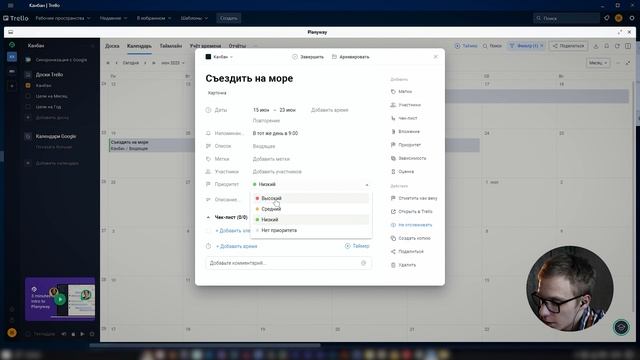This screenshot has width=640, height=360.
Task: Add an Оценка from the right panel
Action: click(402, 172)
